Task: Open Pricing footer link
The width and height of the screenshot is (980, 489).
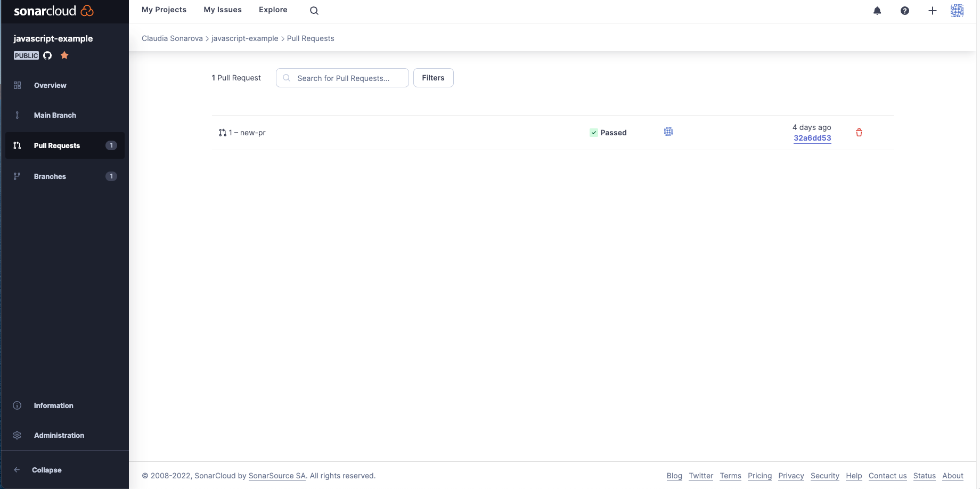Action: [x=759, y=476]
